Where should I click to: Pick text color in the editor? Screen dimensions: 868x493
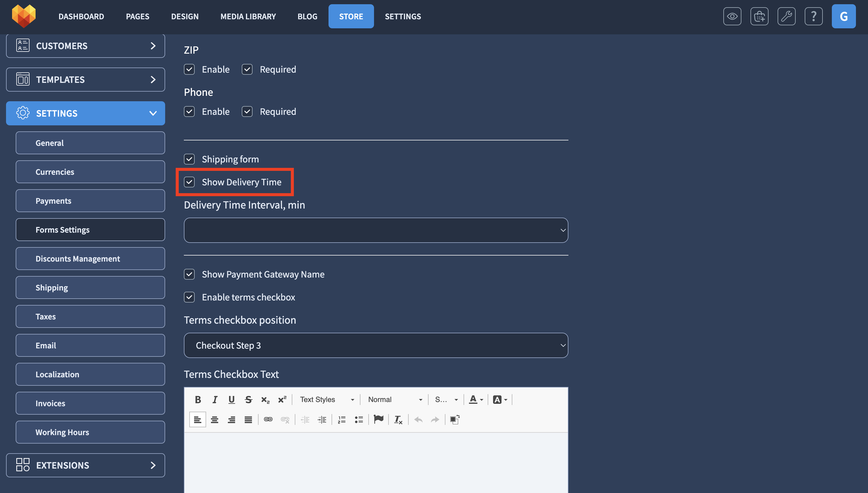coord(476,400)
